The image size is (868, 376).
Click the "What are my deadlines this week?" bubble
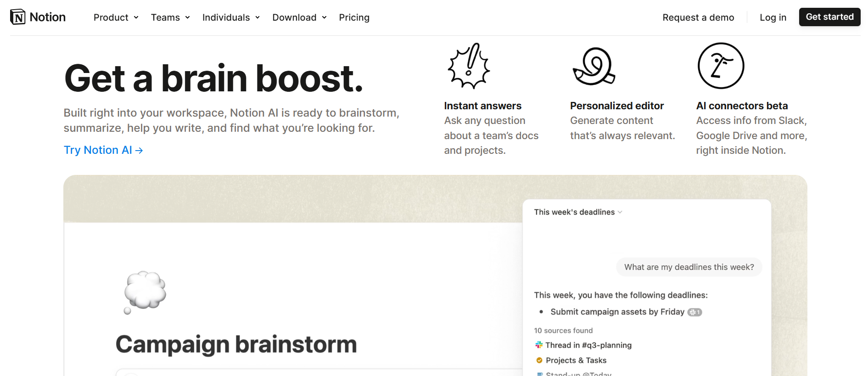coord(689,267)
